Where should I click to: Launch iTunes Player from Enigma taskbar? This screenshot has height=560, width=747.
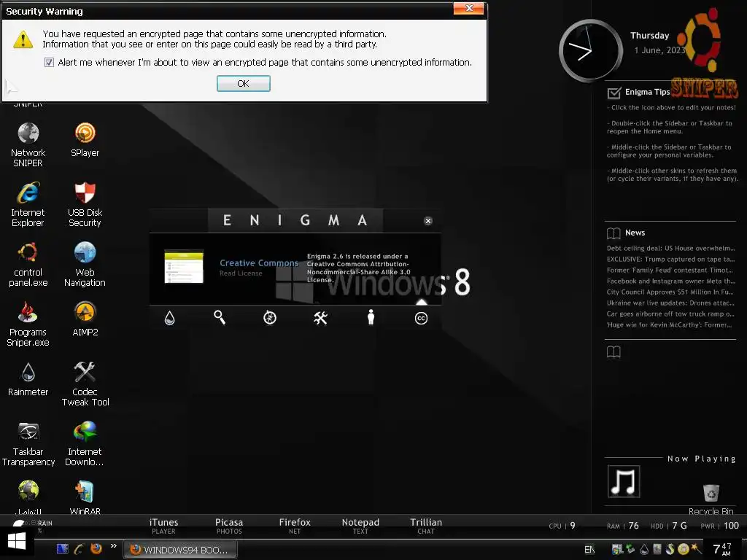163,526
